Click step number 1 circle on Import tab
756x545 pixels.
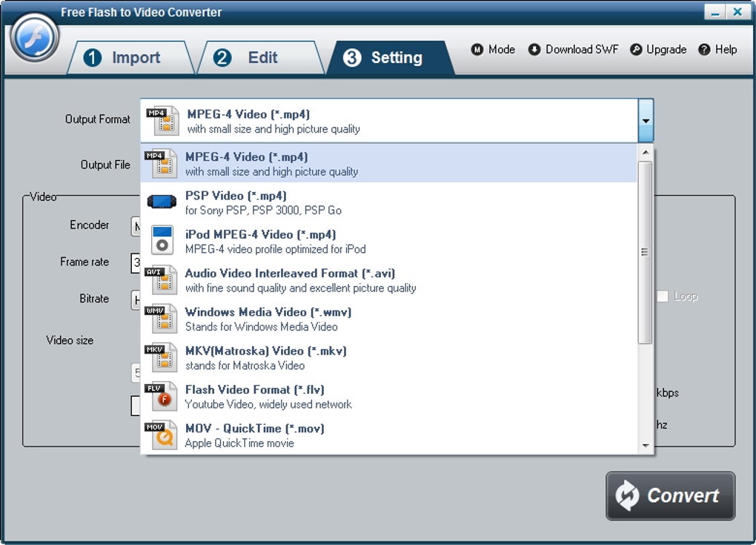(x=92, y=58)
